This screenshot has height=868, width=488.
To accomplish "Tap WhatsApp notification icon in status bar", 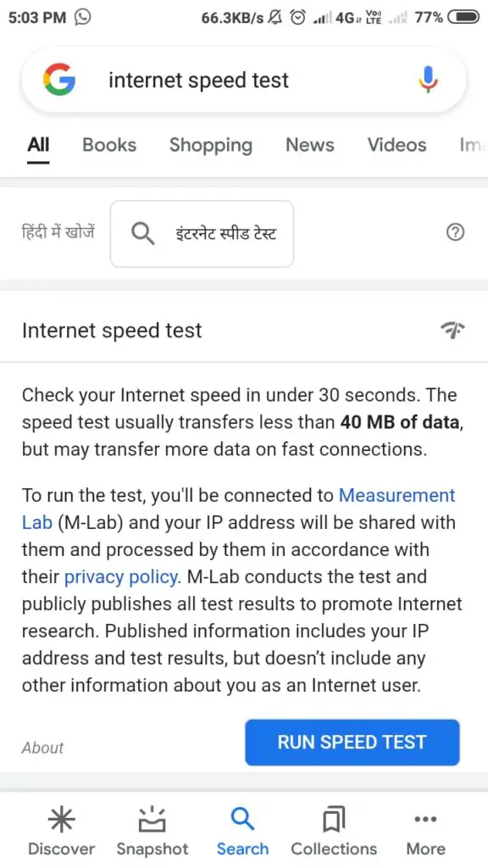I will point(82,18).
